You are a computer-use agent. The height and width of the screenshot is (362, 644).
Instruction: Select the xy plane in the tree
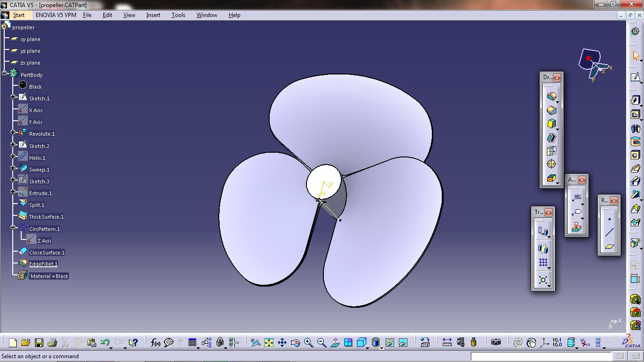[30, 39]
